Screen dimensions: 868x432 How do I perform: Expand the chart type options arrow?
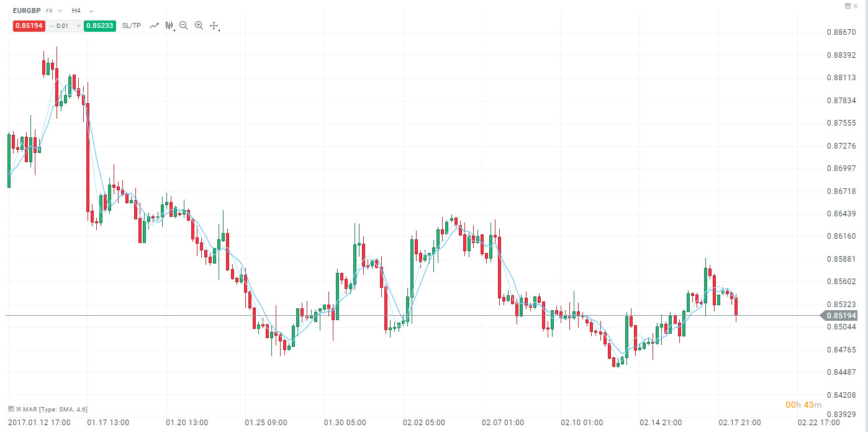tap(174, 29)
